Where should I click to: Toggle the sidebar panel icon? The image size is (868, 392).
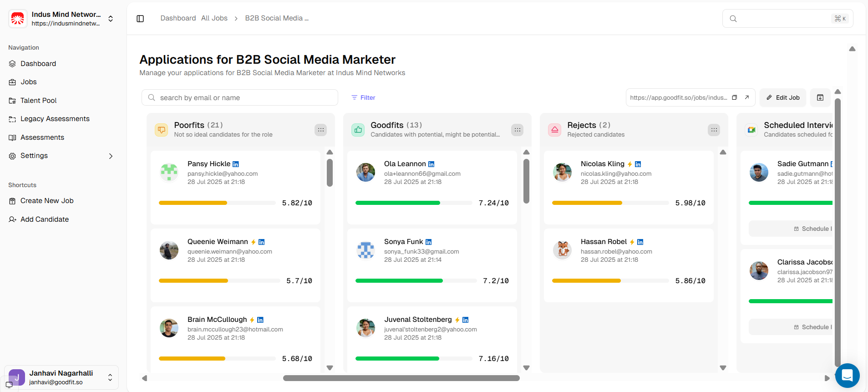[x=140, y=19]
